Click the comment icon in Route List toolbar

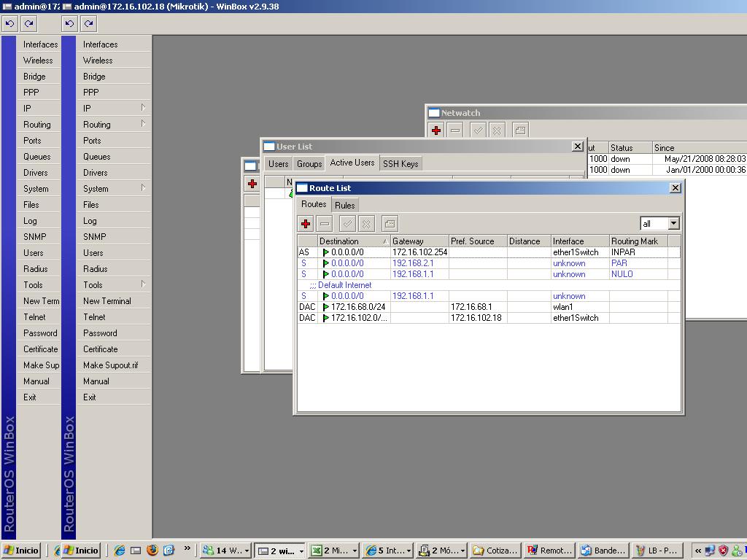pos(390,224)
